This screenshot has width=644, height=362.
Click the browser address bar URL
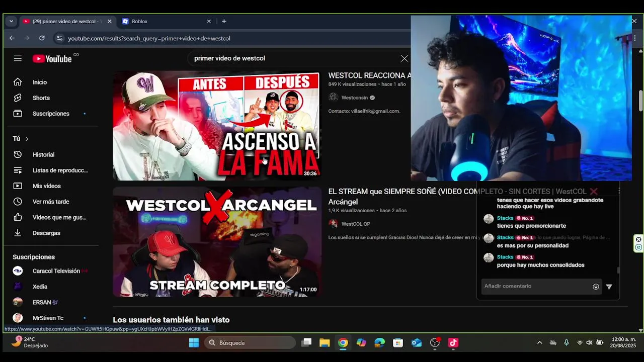pos(149,38)
